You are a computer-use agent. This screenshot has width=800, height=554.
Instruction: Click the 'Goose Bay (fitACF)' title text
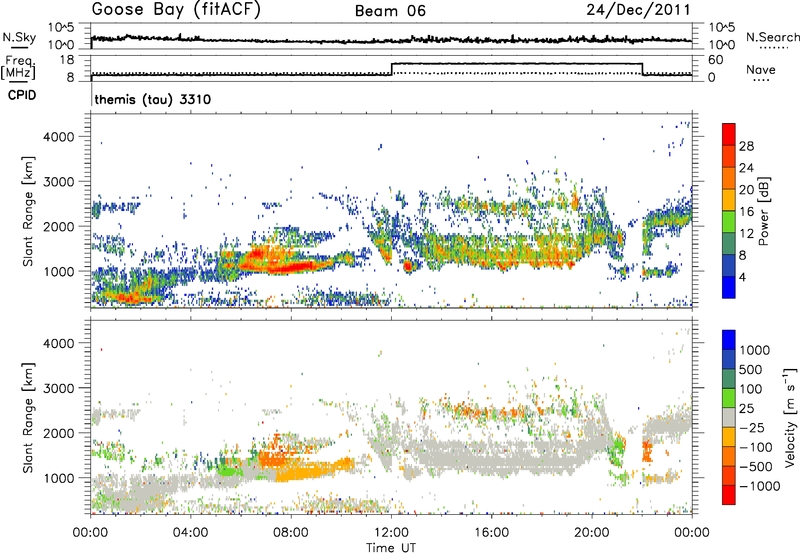point(176,10)
